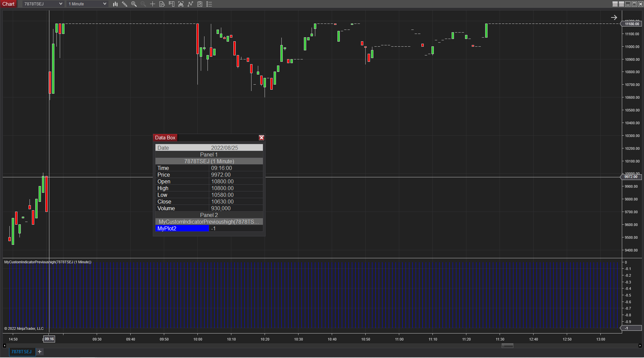Minimize the chart window
The width and height of the screenshot is (644, 358).
pyautogui.click(x=628, y=4)
